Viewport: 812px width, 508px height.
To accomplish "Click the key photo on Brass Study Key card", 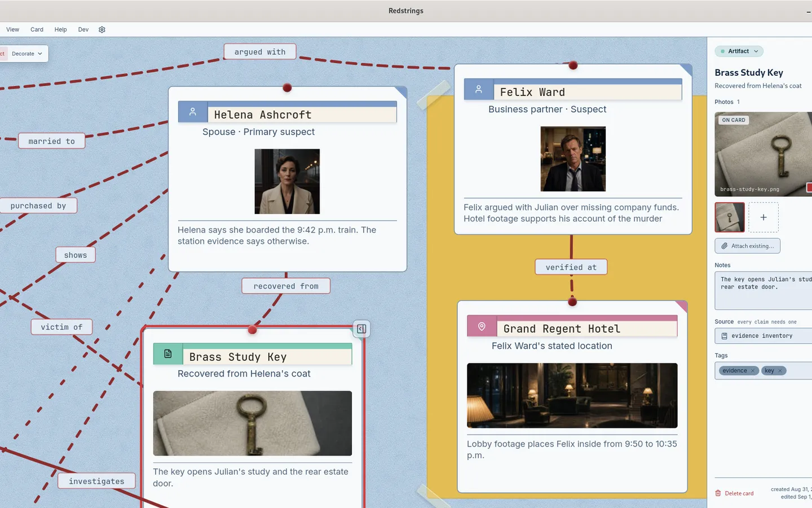I will 253,423.
